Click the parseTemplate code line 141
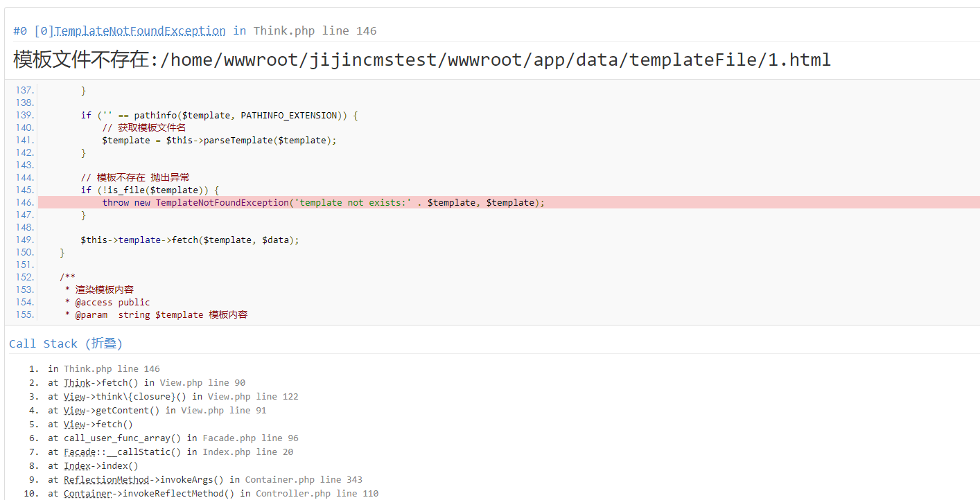The image size is (980, 500). 218,140
